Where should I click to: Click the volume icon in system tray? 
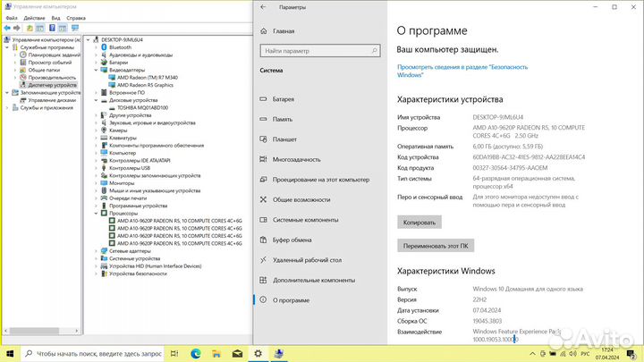(x=572, y=353)
